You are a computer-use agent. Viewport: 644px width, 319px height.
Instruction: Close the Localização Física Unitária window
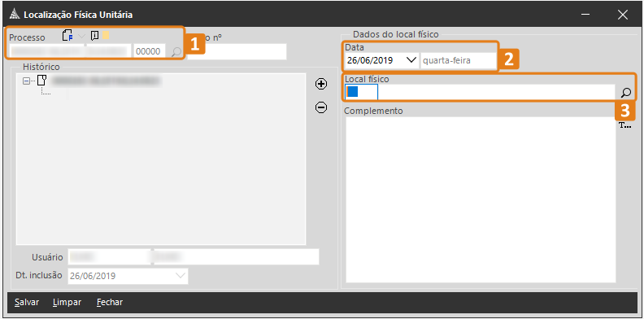click(x=623, y=15)
